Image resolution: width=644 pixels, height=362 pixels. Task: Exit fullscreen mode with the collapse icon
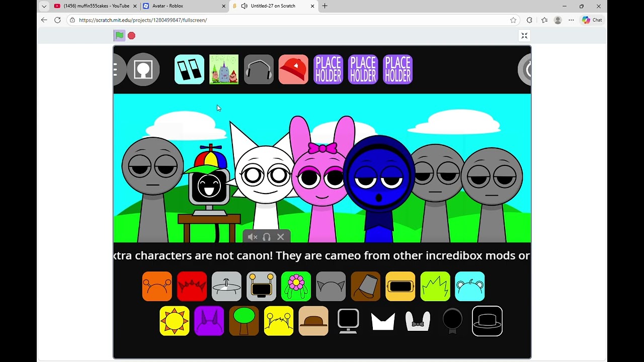point(524,35)
